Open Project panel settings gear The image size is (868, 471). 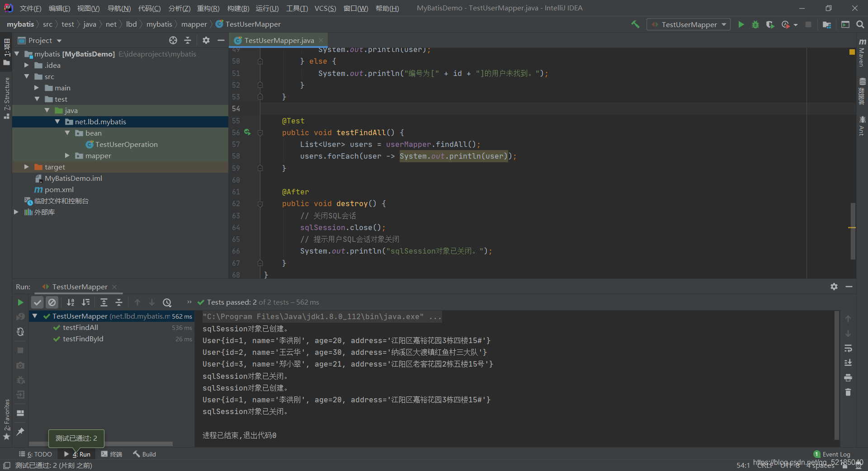tap(206, 40)
